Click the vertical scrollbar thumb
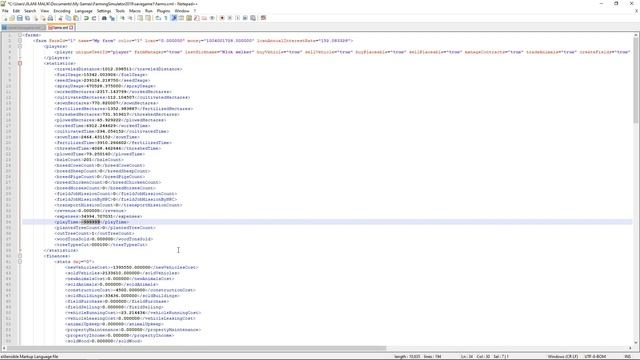This screenshot has width=640, height=360. [x=636, y=80]
